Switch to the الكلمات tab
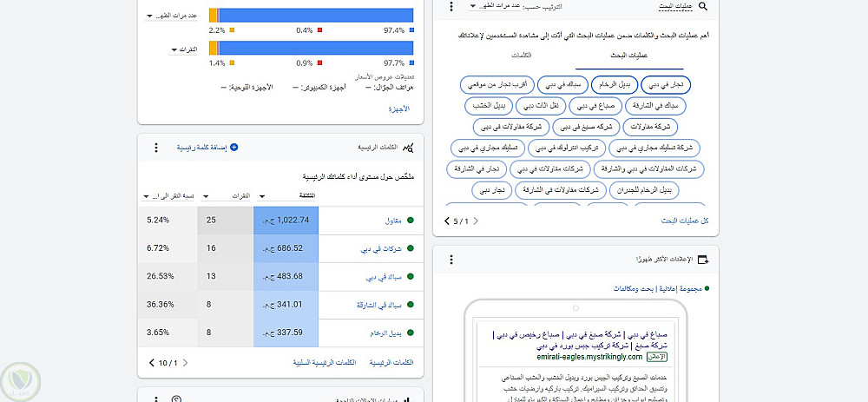 522,56
